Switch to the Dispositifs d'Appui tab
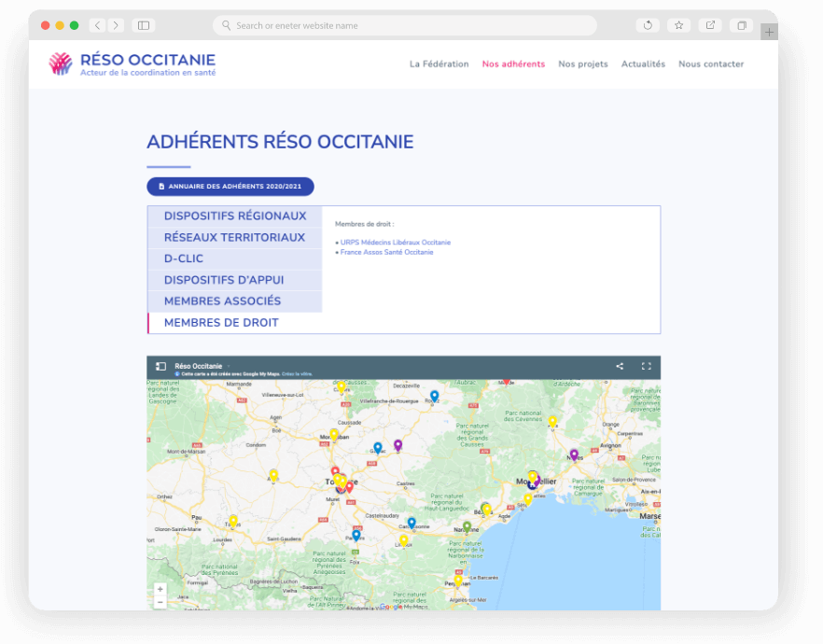This screenshot has height=644, width=823. (235, 280)
